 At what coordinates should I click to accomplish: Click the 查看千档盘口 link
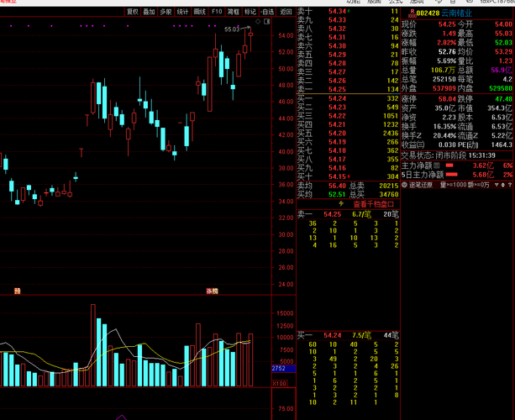point(374,204)
